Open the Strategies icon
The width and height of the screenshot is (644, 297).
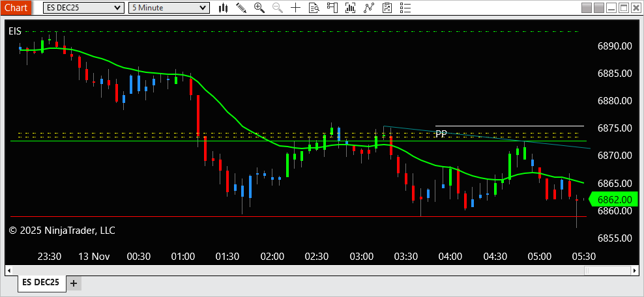387,7
